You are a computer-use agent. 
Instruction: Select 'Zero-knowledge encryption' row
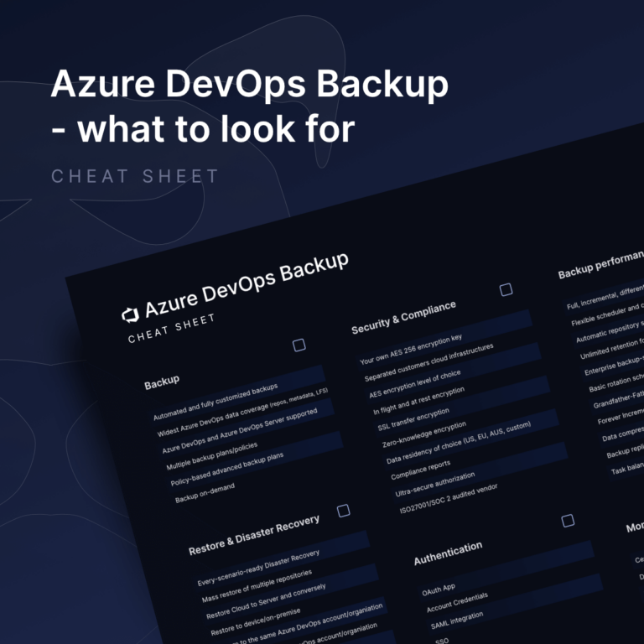[x=423, y=434]
